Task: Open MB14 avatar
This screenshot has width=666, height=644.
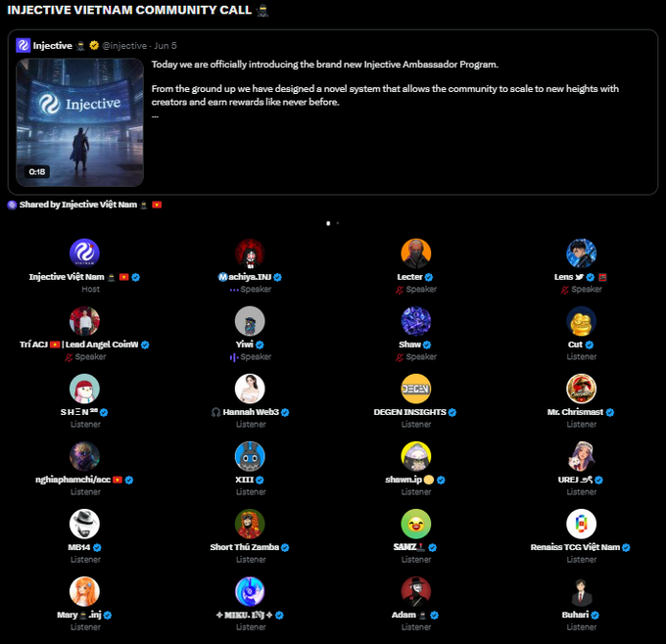Action: (84, 524)
